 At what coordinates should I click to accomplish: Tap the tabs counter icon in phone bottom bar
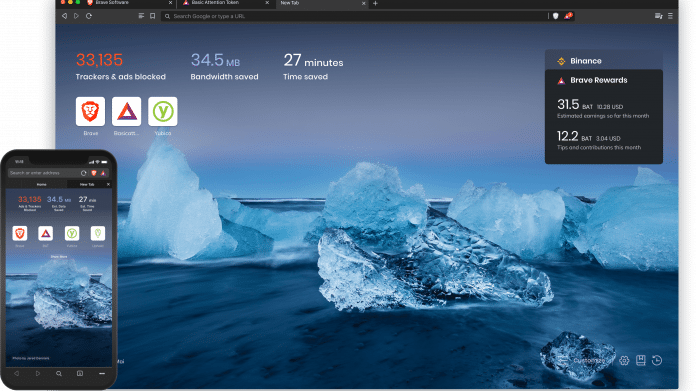(80, 374)
